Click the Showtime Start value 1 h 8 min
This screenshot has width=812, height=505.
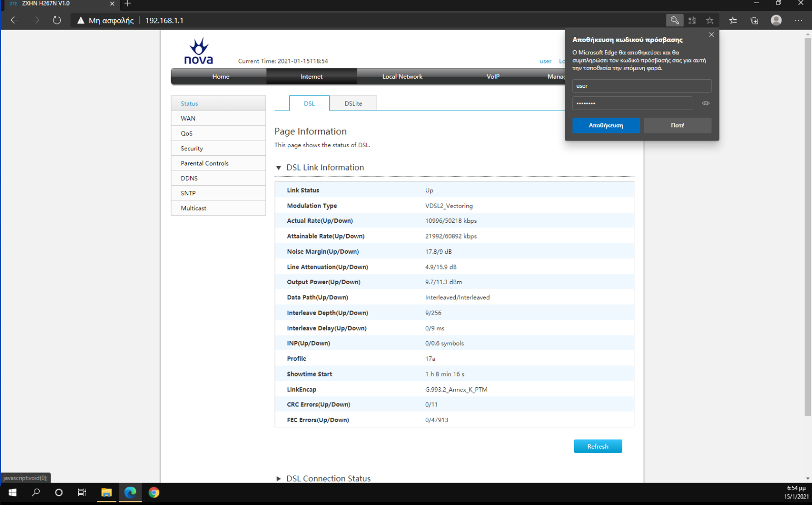coord(445,374)
